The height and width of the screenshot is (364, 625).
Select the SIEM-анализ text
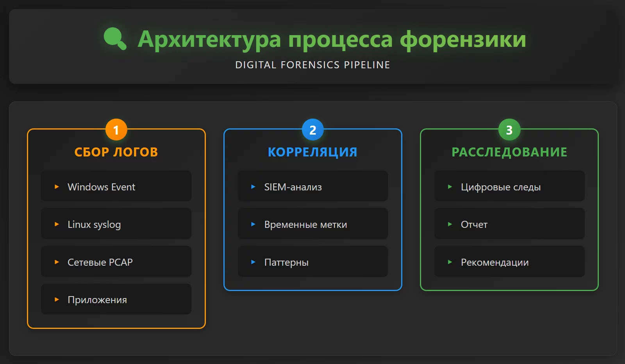293,187
